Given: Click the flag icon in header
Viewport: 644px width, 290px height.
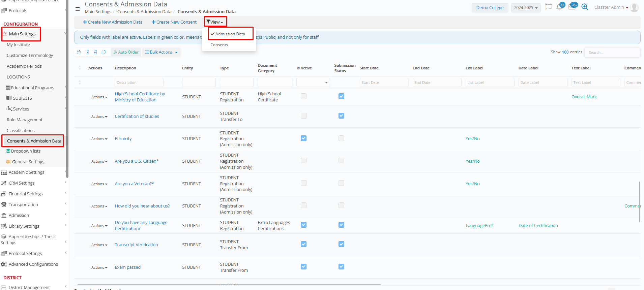Looking at the screenshot, I should point(549,7).
